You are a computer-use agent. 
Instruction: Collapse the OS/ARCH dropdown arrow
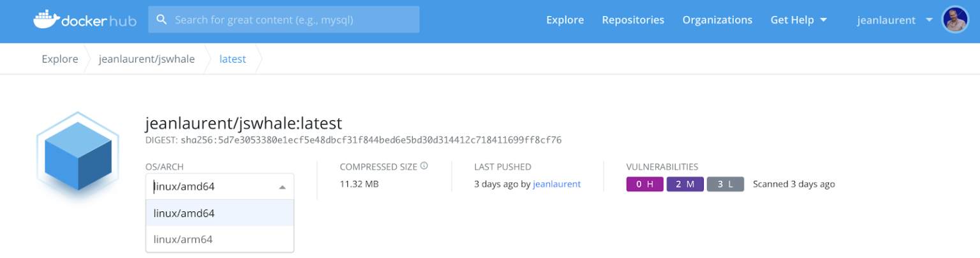coord(282,187)
